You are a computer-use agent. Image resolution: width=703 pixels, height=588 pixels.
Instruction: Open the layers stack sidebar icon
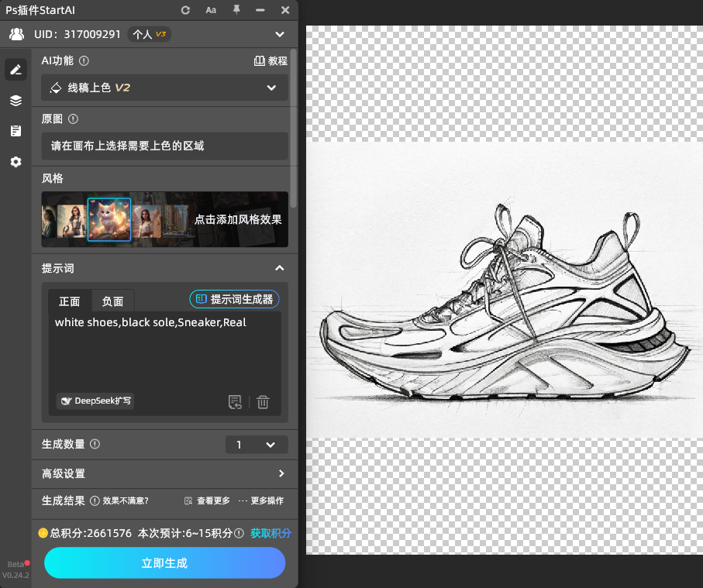coord(16,101)
